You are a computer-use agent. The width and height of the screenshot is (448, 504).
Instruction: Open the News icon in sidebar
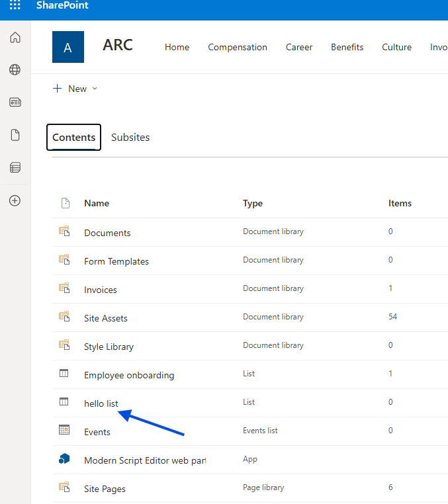click(x=15, y=103)
